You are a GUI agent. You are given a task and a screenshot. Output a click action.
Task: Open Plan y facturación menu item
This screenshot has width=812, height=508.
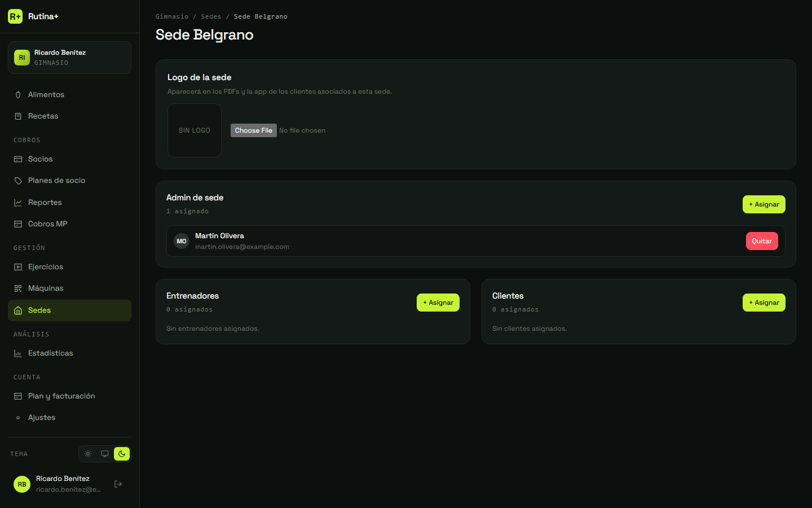tap(69, 396)
